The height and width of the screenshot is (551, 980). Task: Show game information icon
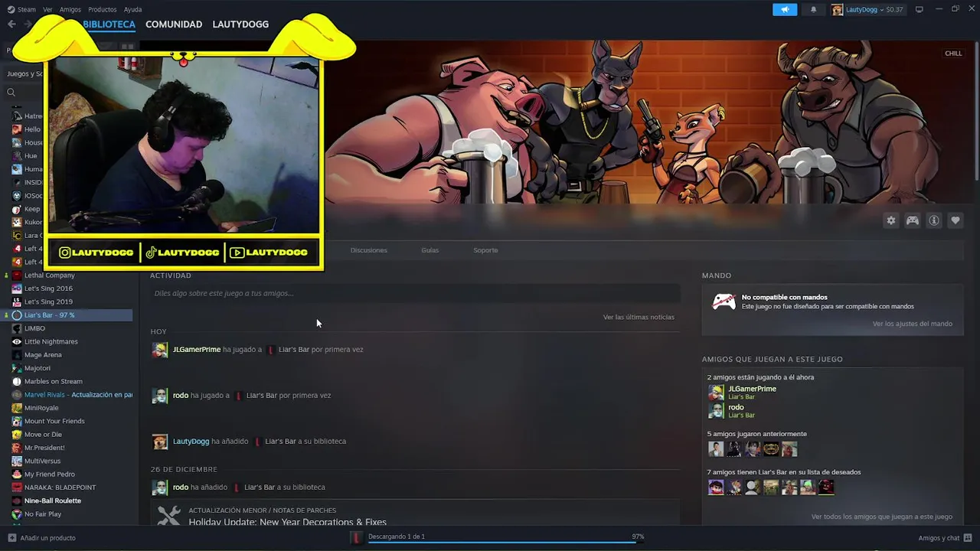(934, 220)
